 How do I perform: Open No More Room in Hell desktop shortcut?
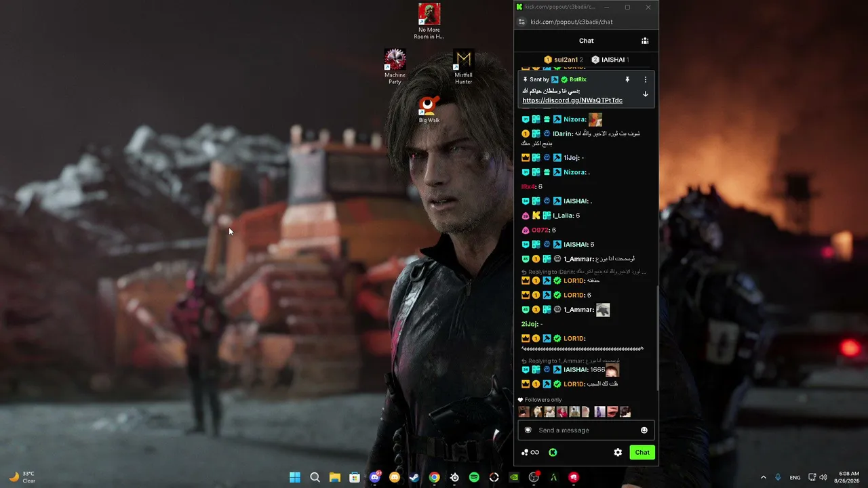[429, 21]
